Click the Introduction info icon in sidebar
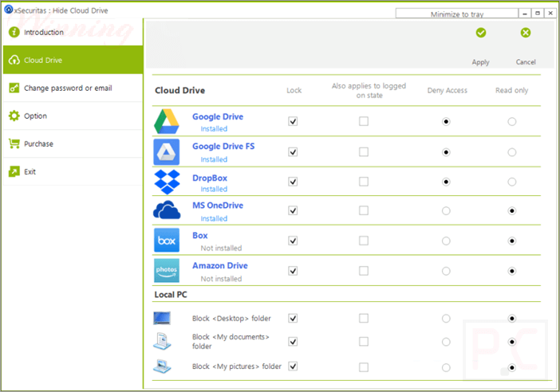The width and height of the screenshot is (560, 392). (14, 32)
